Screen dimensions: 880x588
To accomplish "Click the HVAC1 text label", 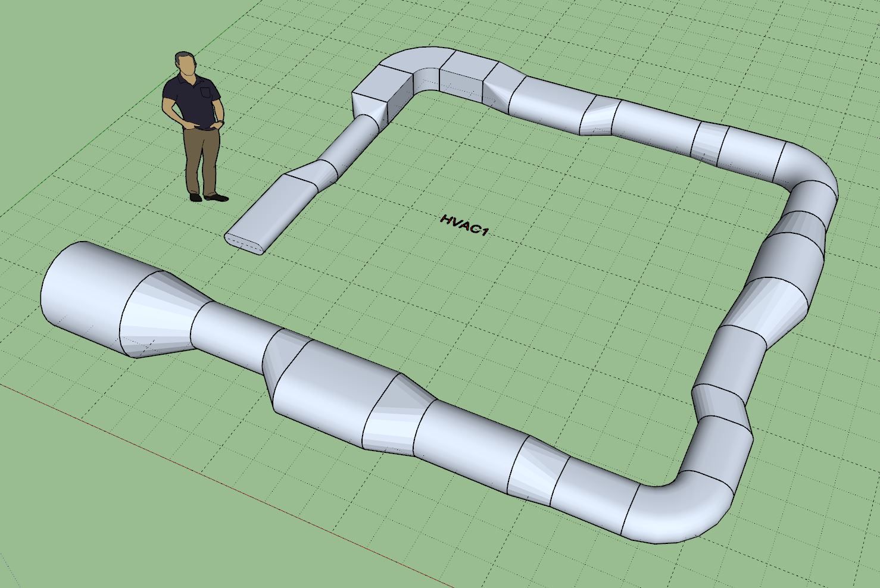I will point(464,224).
